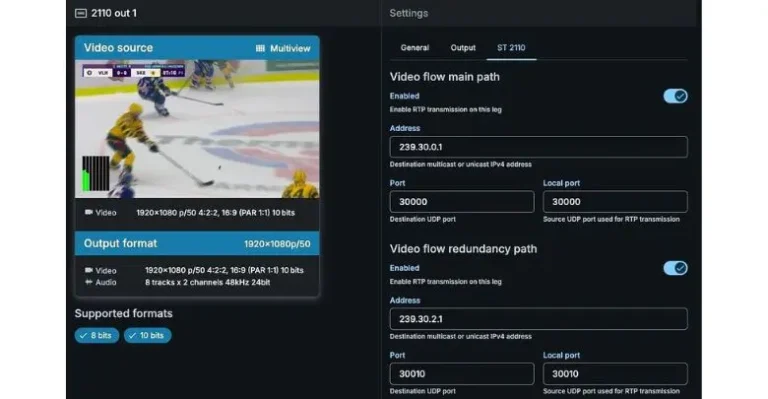Click main path Address field 239.30.0.1

tap(538, 147)
